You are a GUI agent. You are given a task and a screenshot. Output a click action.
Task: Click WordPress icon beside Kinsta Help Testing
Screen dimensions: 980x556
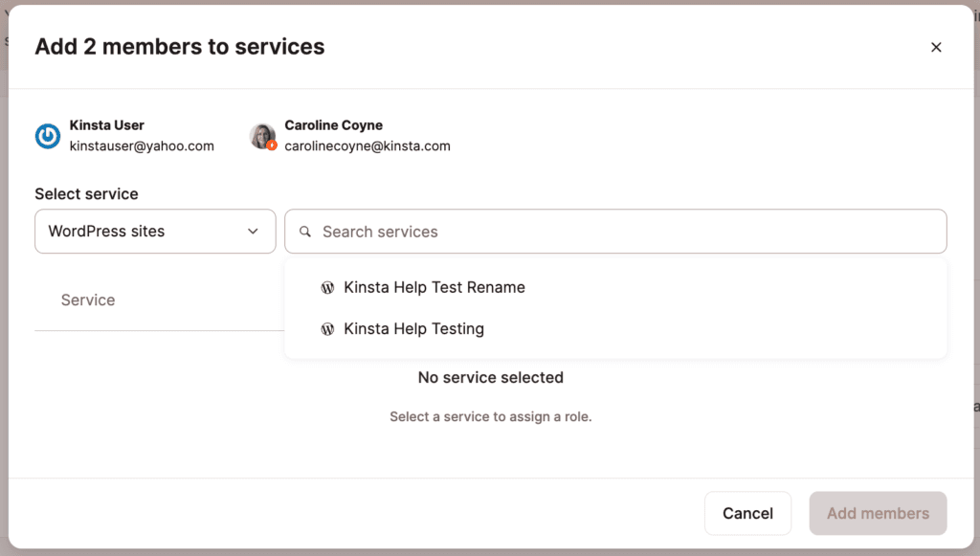(x=327, y=328)
